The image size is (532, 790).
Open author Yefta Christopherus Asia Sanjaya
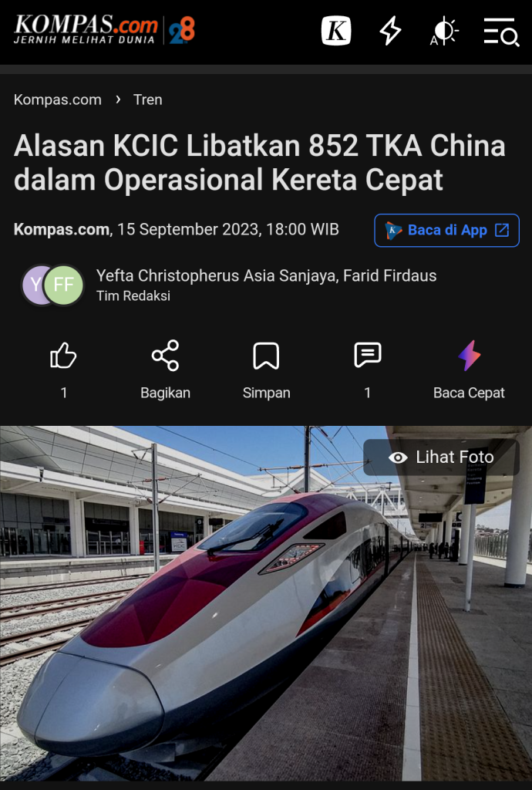[x=217, y=275]
